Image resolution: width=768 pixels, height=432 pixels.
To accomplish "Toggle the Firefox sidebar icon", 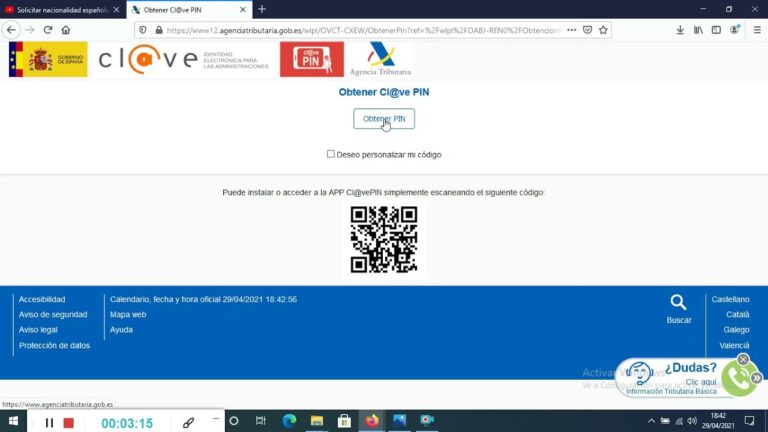I will [716, 30].
